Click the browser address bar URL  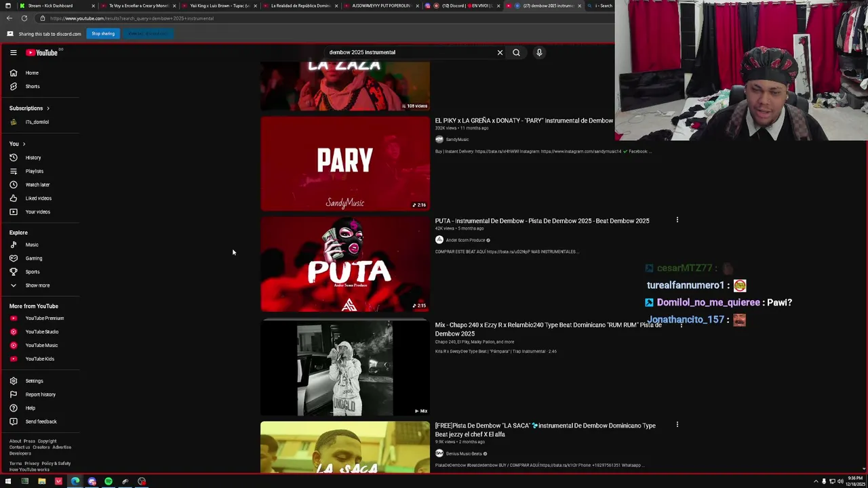[132, 18]
